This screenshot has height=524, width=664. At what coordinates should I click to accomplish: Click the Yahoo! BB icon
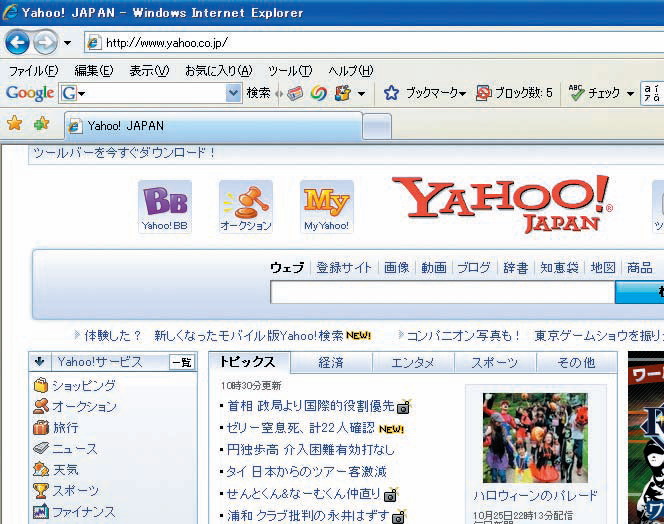point(165,207)
